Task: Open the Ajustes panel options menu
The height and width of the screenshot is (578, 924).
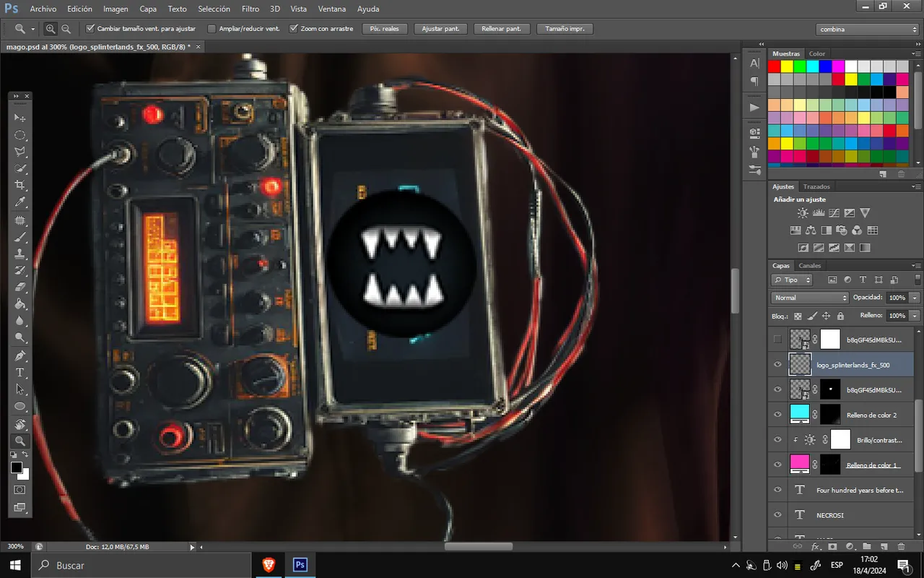Action: (917, 186)
